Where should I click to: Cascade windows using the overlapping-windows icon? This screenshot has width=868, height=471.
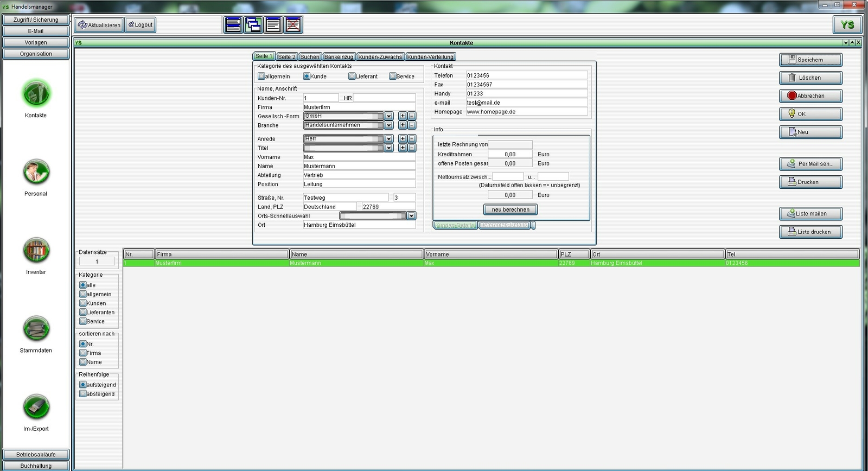(x=253, y=25)
